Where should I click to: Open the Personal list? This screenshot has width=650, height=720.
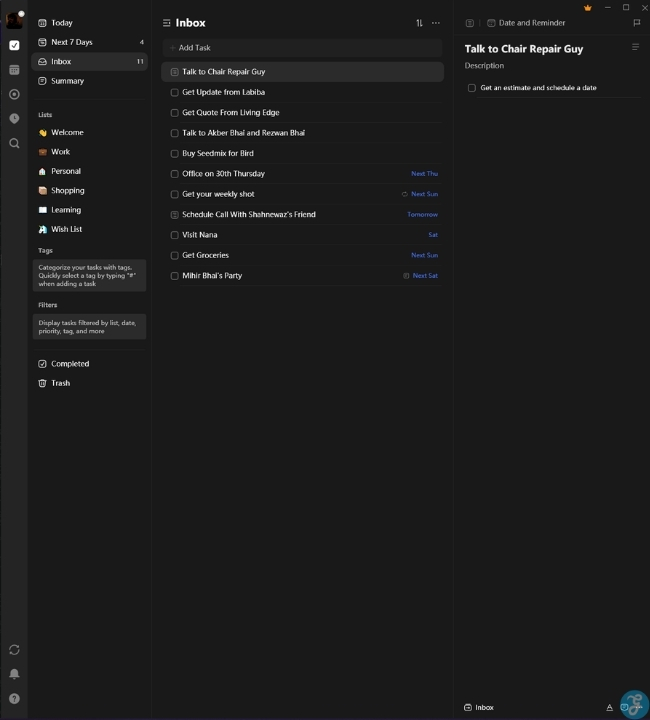tap(90, 171)
